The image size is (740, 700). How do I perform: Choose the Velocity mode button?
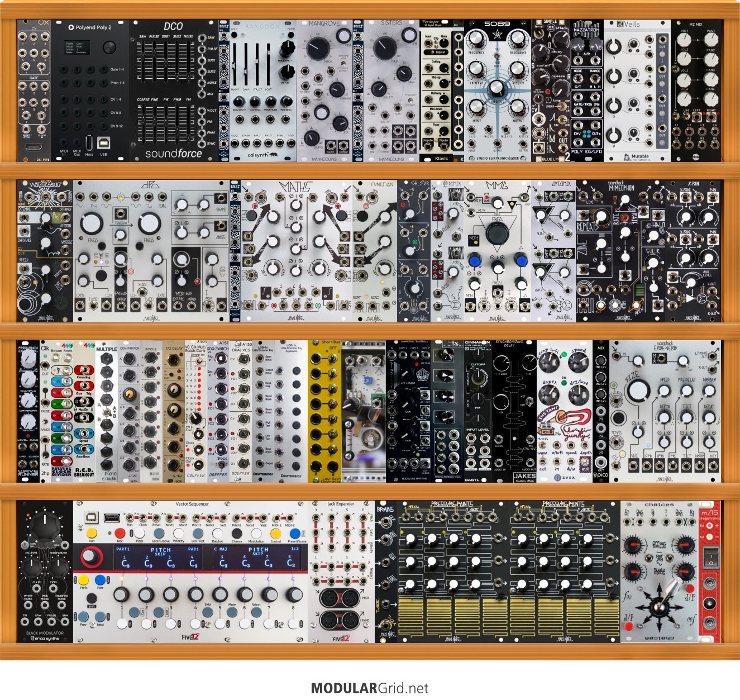(x=179, y=534)
